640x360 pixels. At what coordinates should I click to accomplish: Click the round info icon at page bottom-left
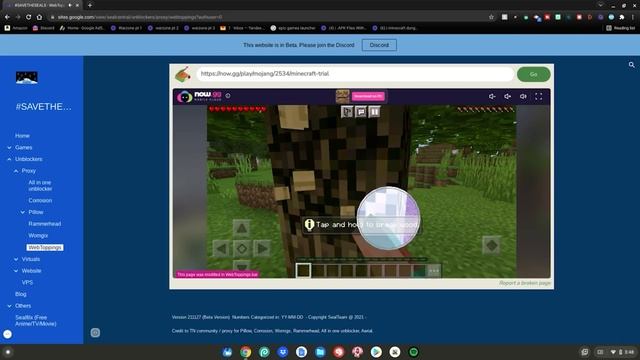95,333
